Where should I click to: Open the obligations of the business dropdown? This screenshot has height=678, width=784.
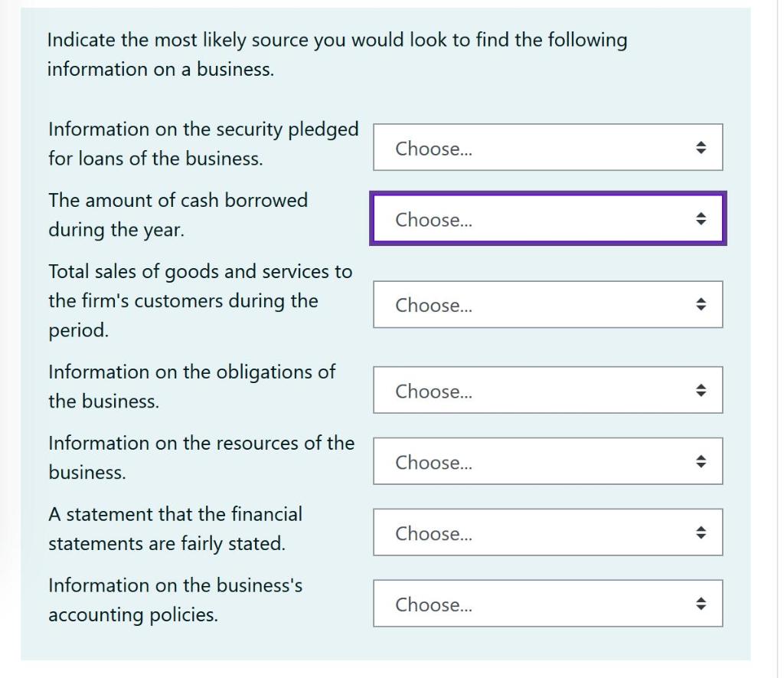547,389
